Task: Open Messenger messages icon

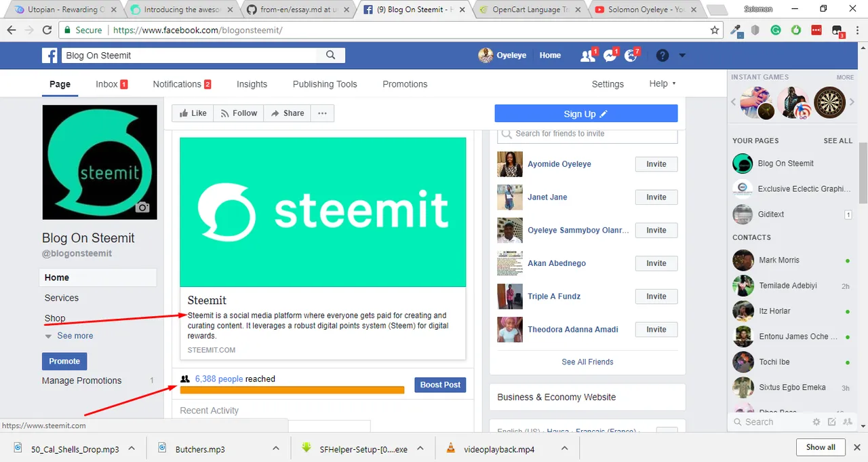Action: tap(610, 56)
